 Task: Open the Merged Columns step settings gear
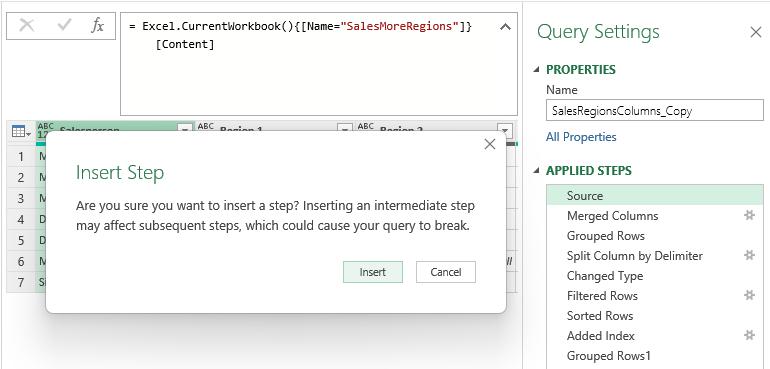[749, 215]
